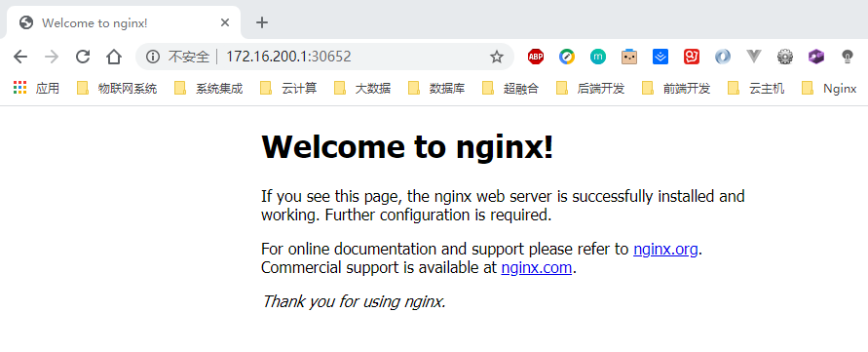Open the teal 'm' extension icon
868x352 pixels.
[x=598, y=57]
